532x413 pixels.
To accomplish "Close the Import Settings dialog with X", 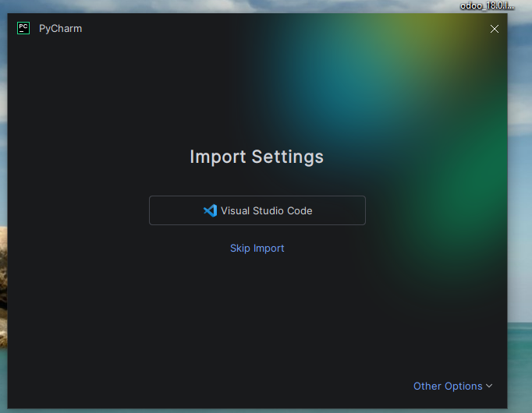I will pyautogui.click(x=494, y=29).
